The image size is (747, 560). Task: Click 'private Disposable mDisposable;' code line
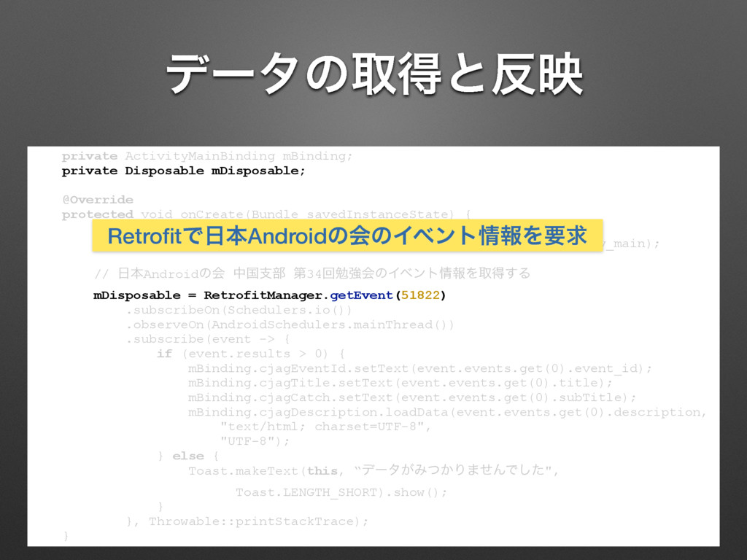tap(183, 171)
